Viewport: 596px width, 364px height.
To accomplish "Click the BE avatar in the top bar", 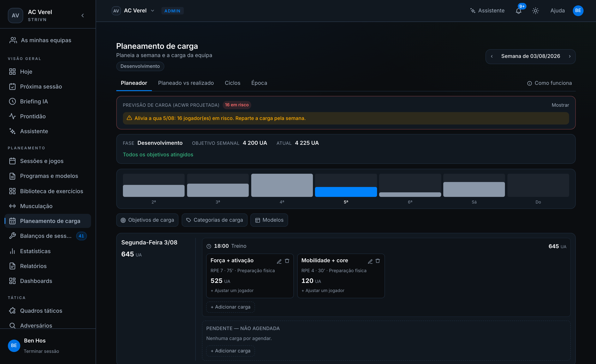I will coord(578,11).
